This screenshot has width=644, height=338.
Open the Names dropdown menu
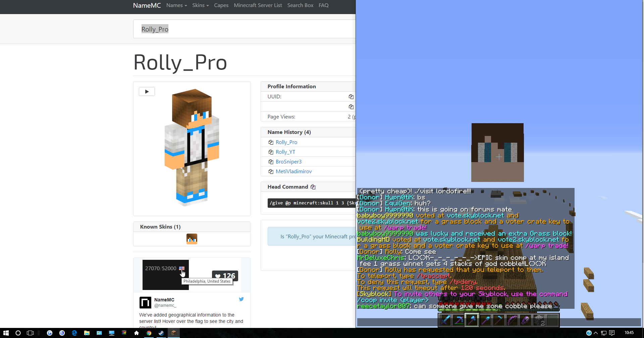click(177, 5)
